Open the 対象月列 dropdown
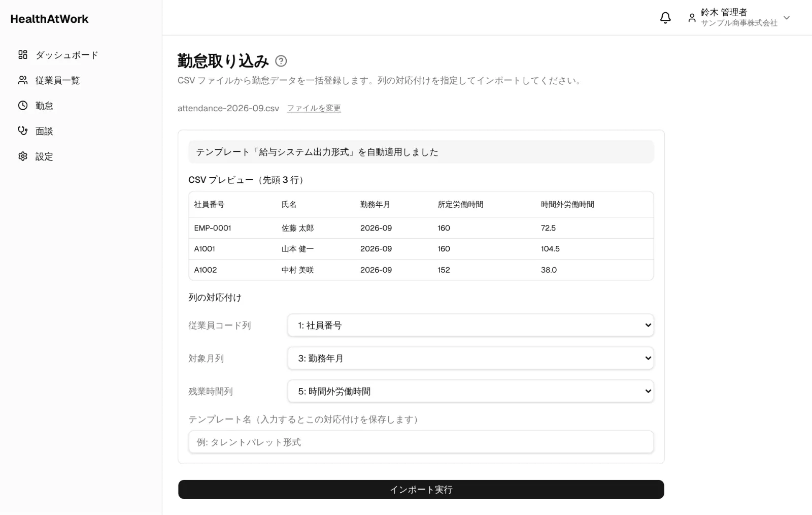Image resolution: width=812 pixels, height=515 pixels. tap(470, 358)
